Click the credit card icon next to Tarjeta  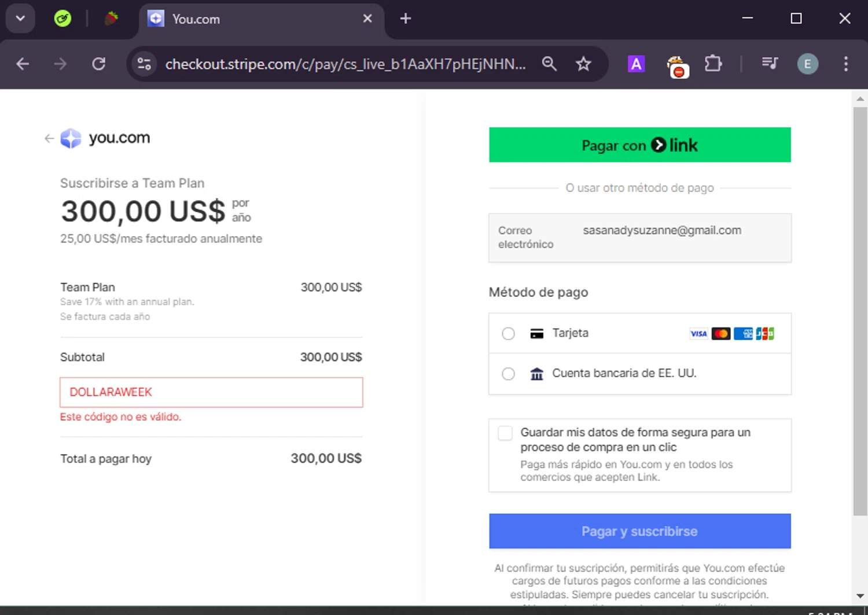(537, 334)
